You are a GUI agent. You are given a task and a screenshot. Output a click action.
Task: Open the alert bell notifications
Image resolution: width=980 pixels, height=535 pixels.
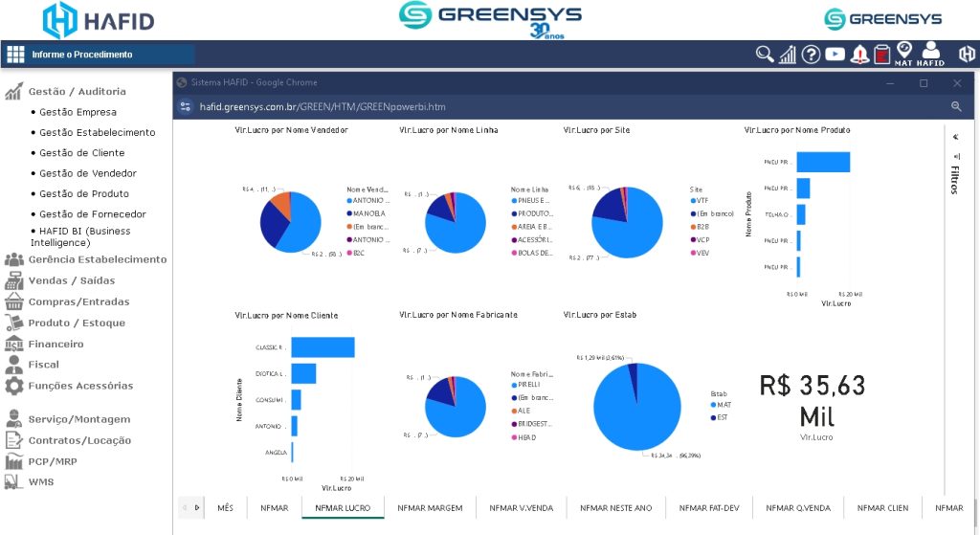point(859,55)
